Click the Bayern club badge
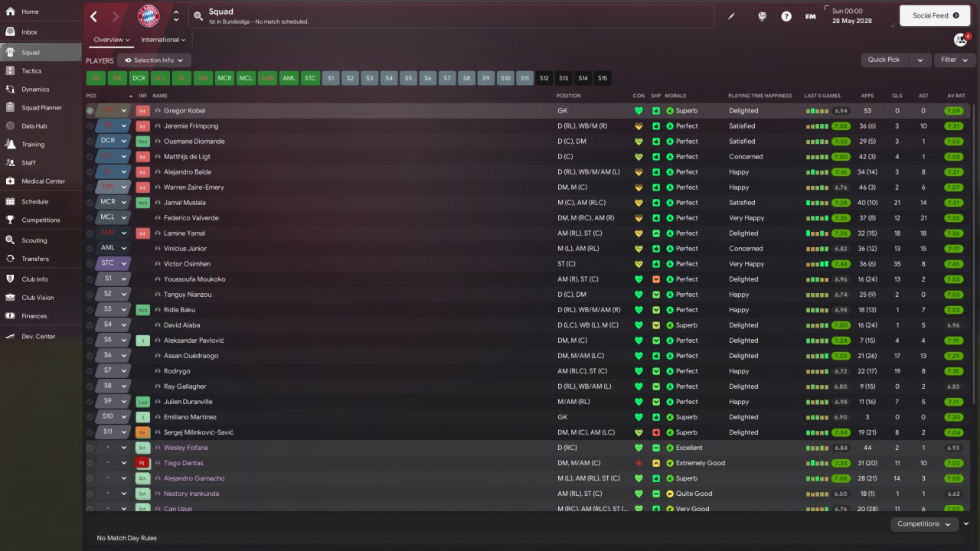This screenshot has height=551, width=980. [149, 16]
